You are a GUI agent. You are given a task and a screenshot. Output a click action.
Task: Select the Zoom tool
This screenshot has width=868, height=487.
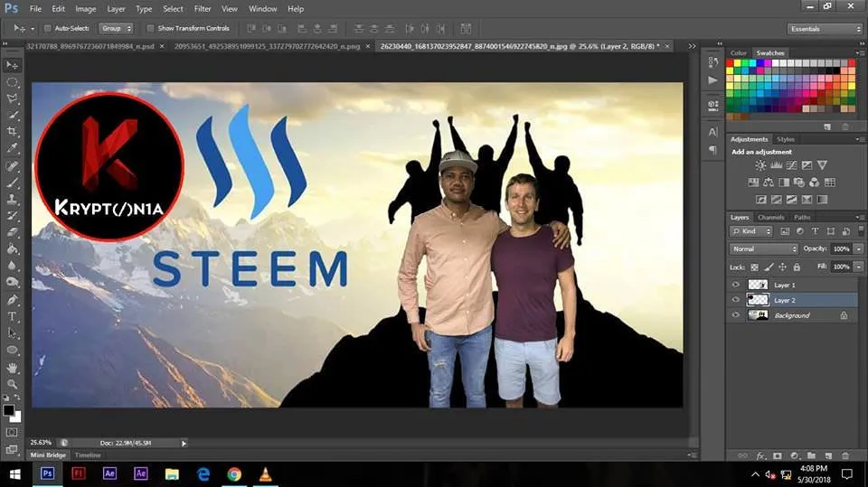(12, 384)
